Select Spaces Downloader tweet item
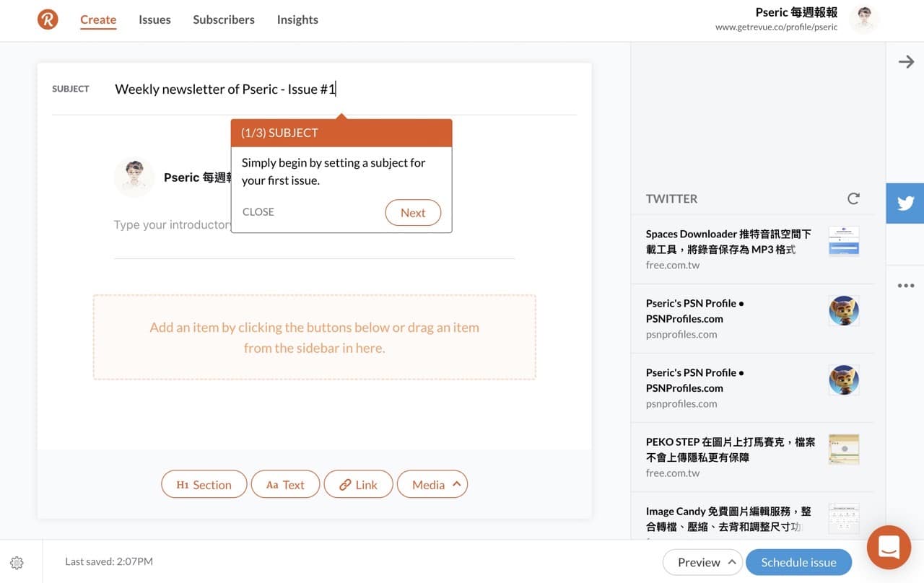The height and width of the screenshot is (583, 924). [752, 249]
